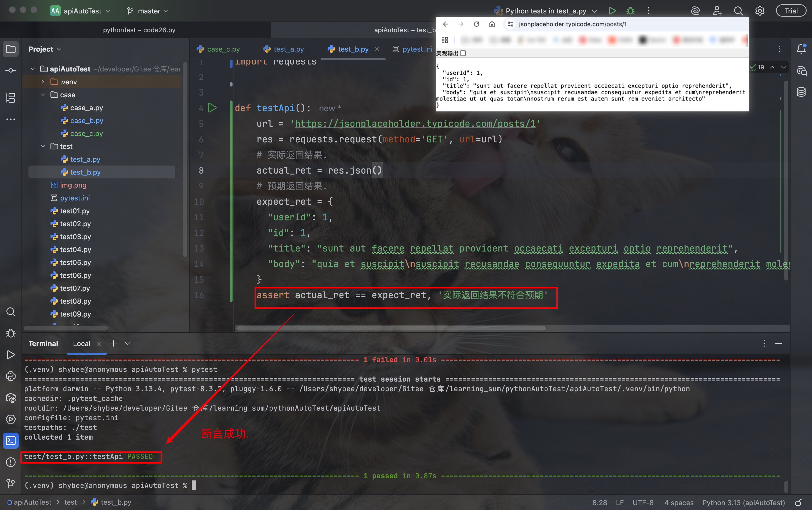This screenshot has width=812, height=510.
Task: Open the Structure tool window icon
Action: point(11,98)
